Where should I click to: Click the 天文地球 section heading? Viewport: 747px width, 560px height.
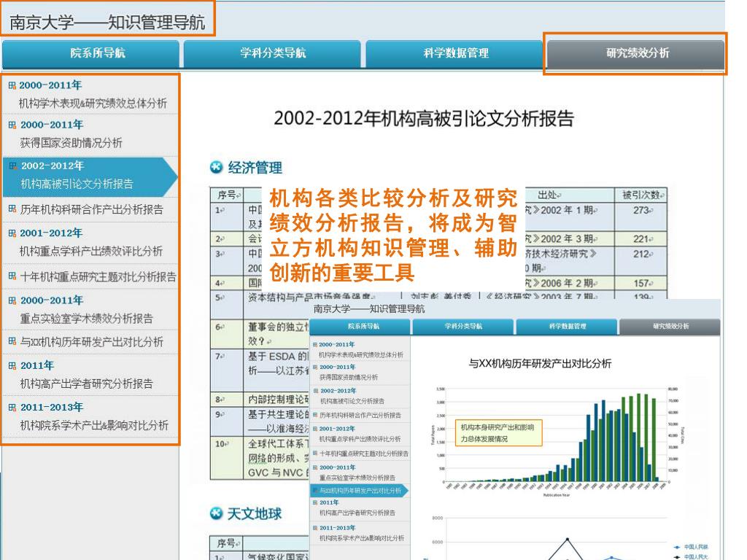coord(255,513)
